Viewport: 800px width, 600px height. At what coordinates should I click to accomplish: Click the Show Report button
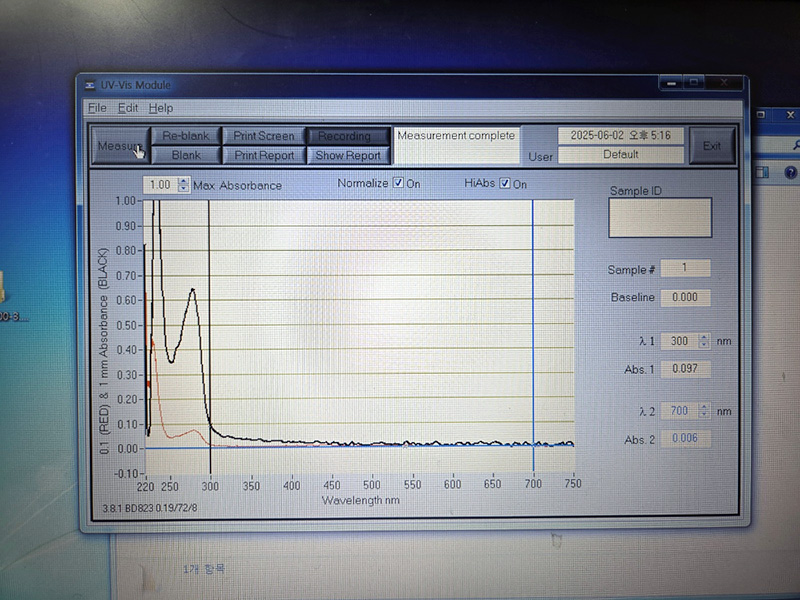click(x=348, y=155)
